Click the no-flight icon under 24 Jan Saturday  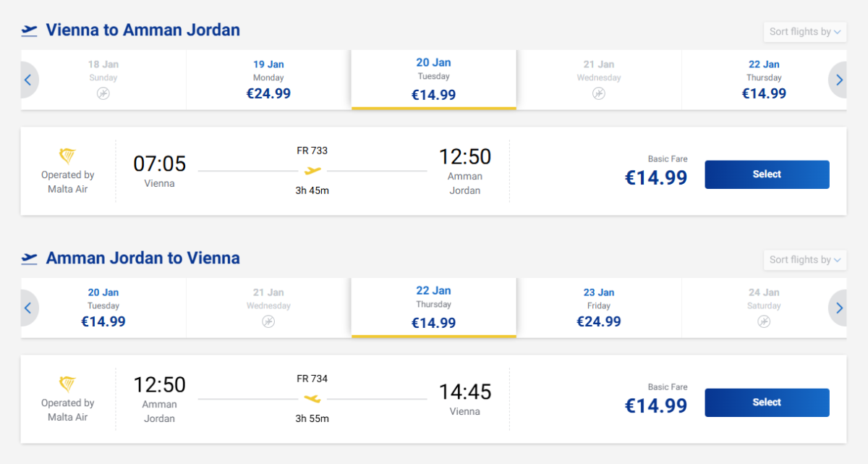764,321
